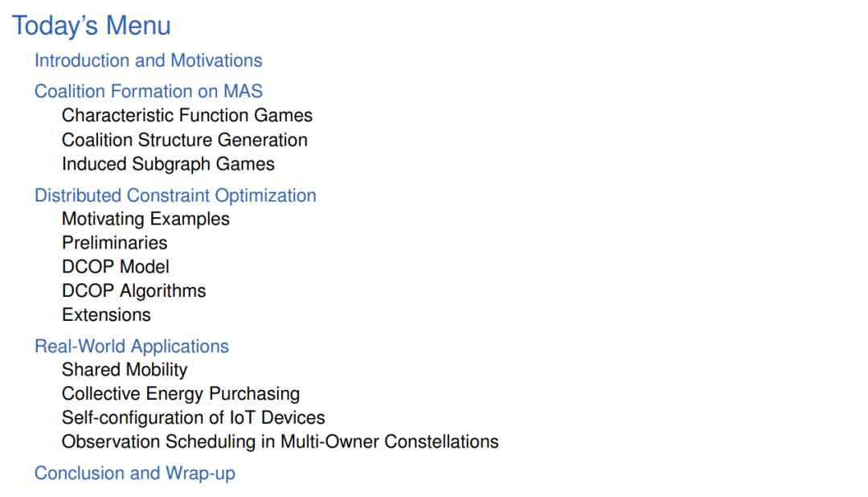Click the Today's Menu slide title

(92, 26)
